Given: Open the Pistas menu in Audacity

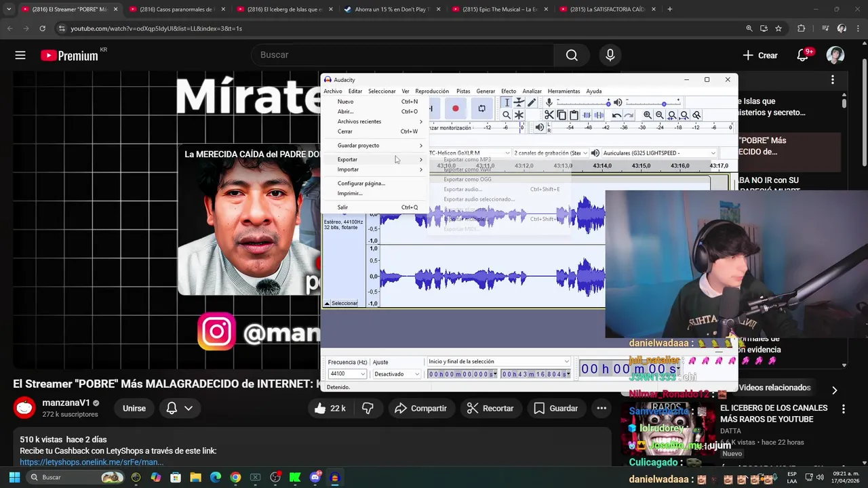Looking at the screenshot, I should click(463, 91).
